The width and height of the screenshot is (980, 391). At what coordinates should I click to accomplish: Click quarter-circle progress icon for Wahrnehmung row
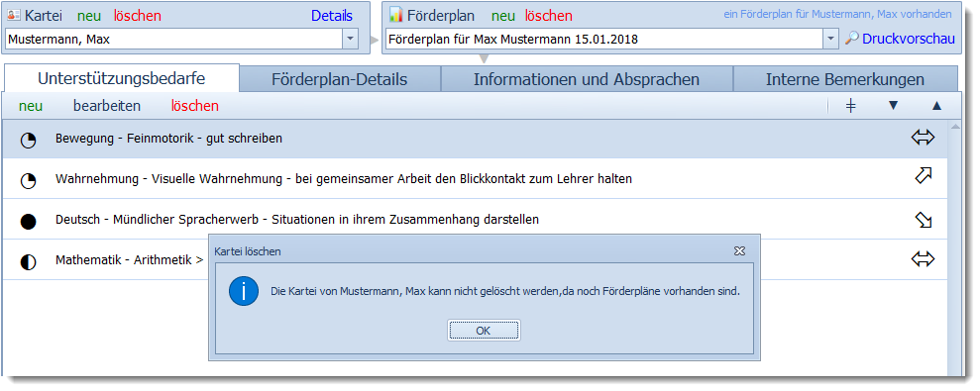pos(28,181)
